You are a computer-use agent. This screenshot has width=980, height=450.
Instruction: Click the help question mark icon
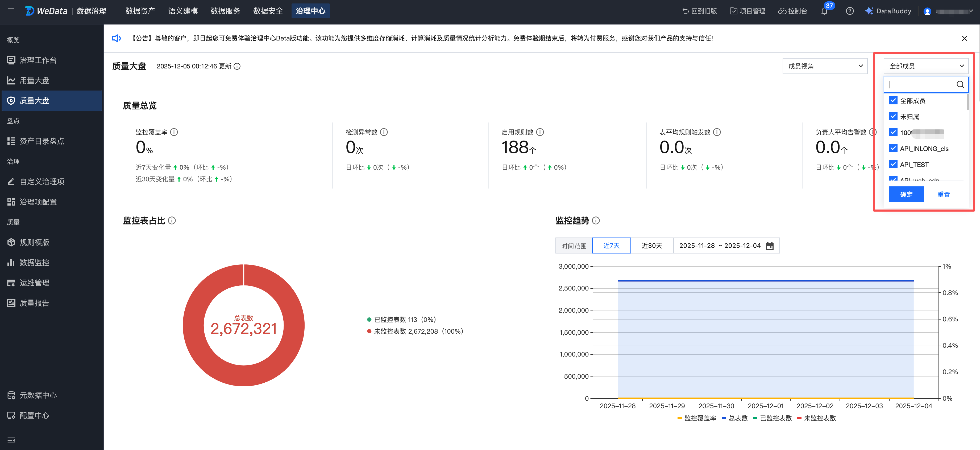pos(849,11)
